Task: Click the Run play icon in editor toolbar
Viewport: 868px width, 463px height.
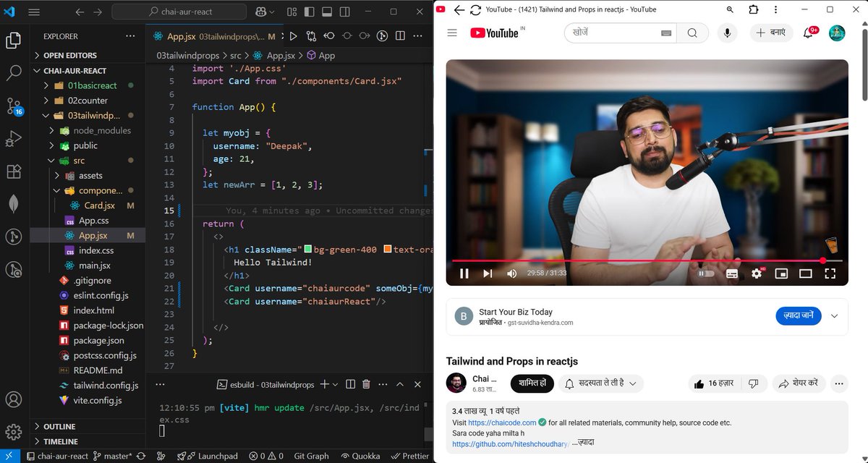Action: tap(293, 36)
